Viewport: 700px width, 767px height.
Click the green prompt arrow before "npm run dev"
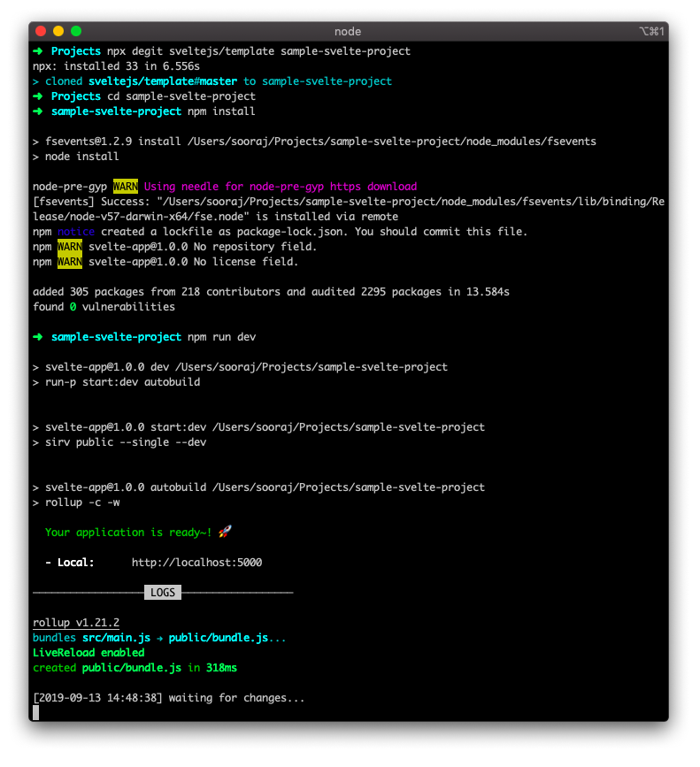38,337
